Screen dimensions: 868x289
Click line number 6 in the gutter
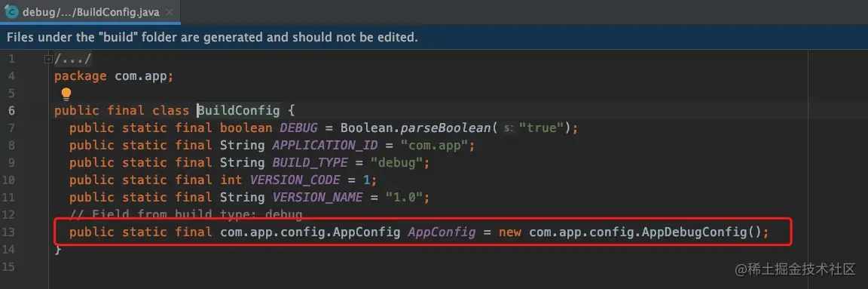coord(11,111)
